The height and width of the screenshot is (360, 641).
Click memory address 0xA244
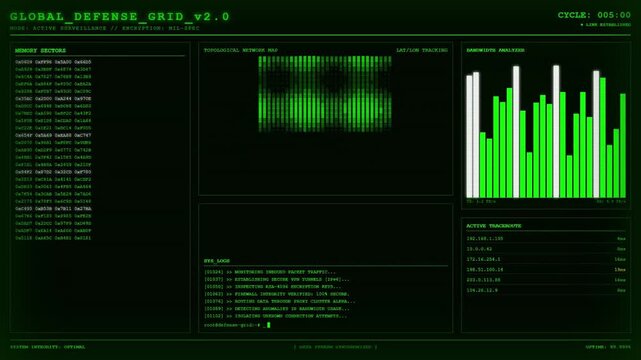tap(63, 98)
